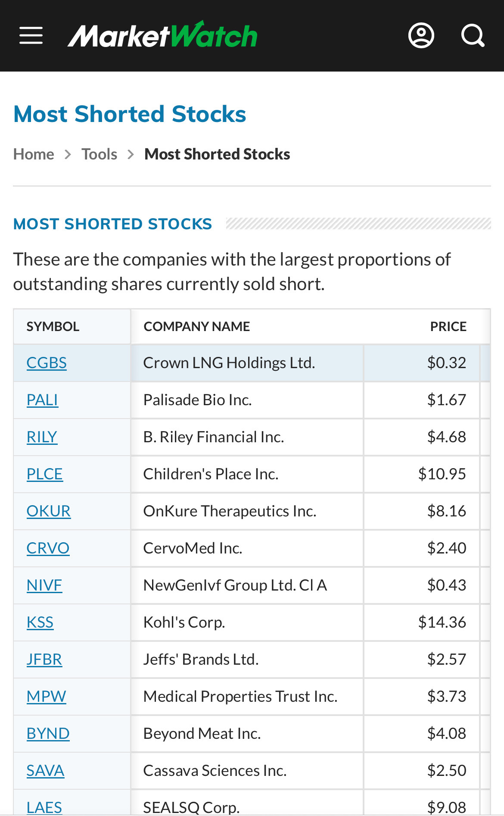The width and height of the screenshot is (504, 816).
Task: Click the Most Shorted Stocks page heading
Action: click(130, 114)
